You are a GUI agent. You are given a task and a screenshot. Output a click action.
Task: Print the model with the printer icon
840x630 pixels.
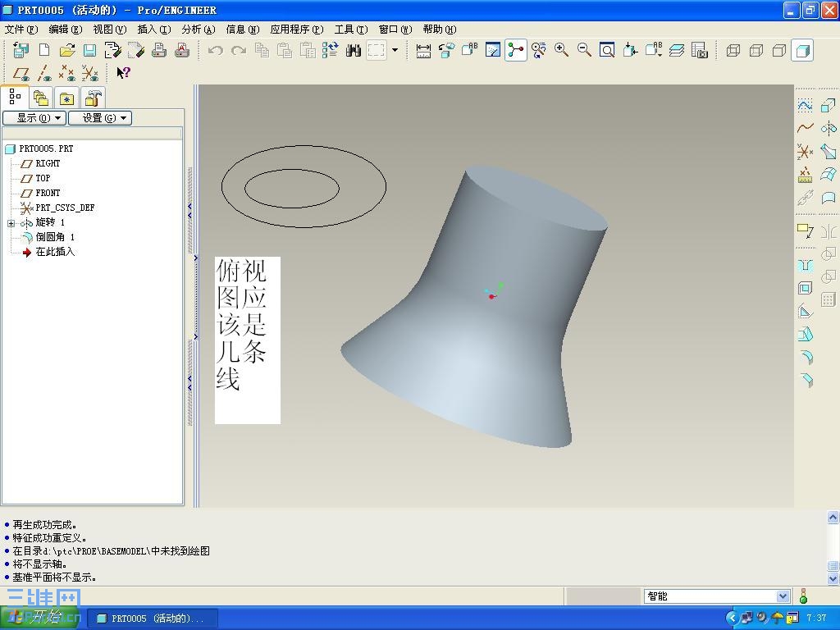point(159,50)
